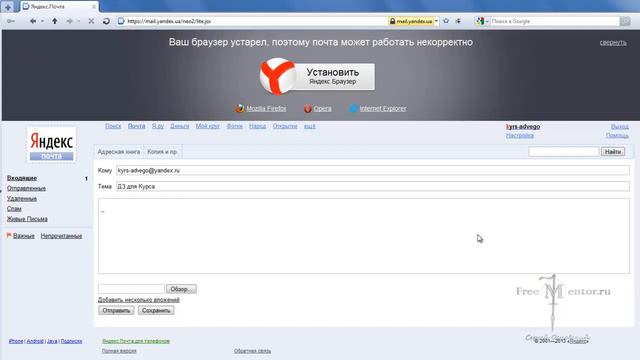Click the Кому recipient field
640x360 pixels.
373,171
